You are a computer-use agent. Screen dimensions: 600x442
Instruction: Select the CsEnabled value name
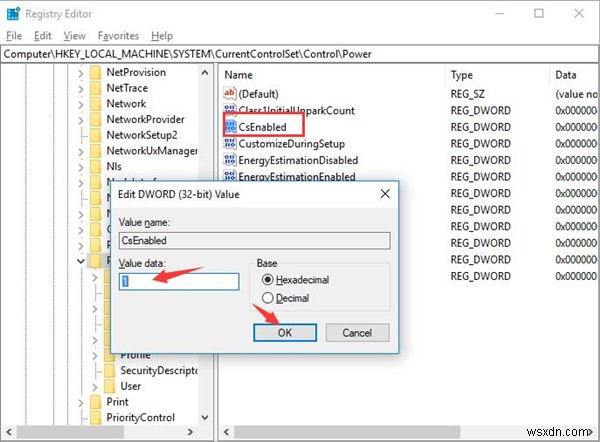click(x=262, y=127)
